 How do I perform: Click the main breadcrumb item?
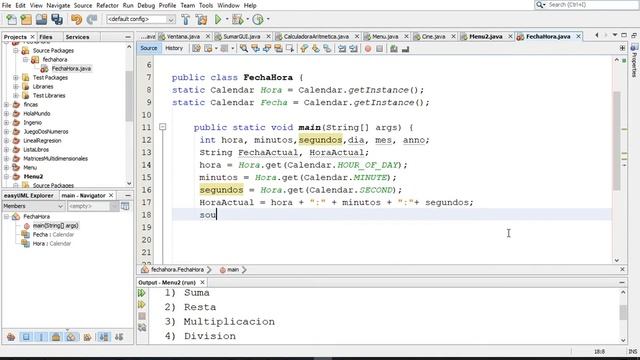[233, 270]
